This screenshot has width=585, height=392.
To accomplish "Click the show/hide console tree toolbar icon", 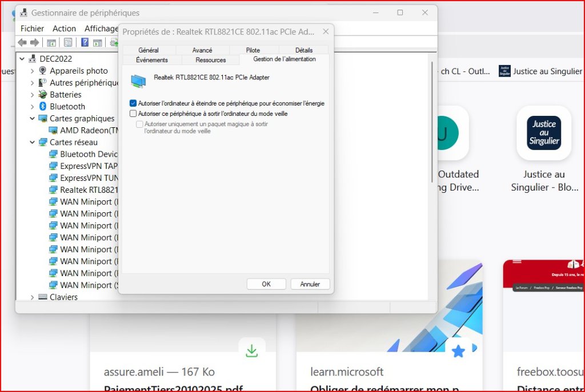I will [x=51, y=43].
